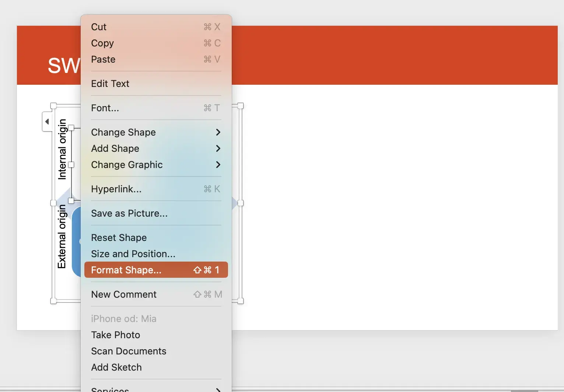Click Add Sketch option

116,367
